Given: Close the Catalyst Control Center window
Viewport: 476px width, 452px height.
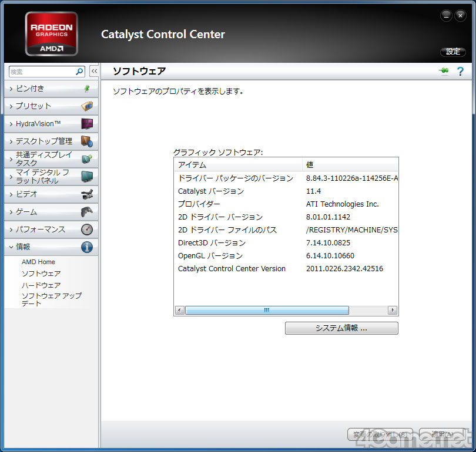Looking at the screenshot, I should point(460,16).
